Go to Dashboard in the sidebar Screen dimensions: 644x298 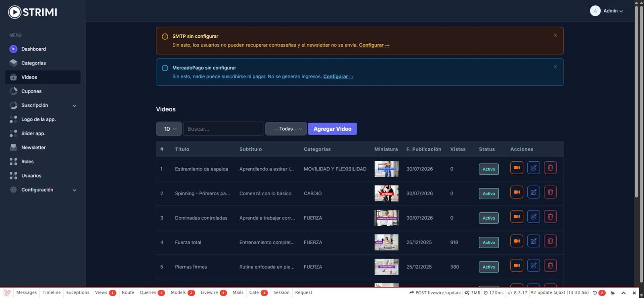coord(43,49)
